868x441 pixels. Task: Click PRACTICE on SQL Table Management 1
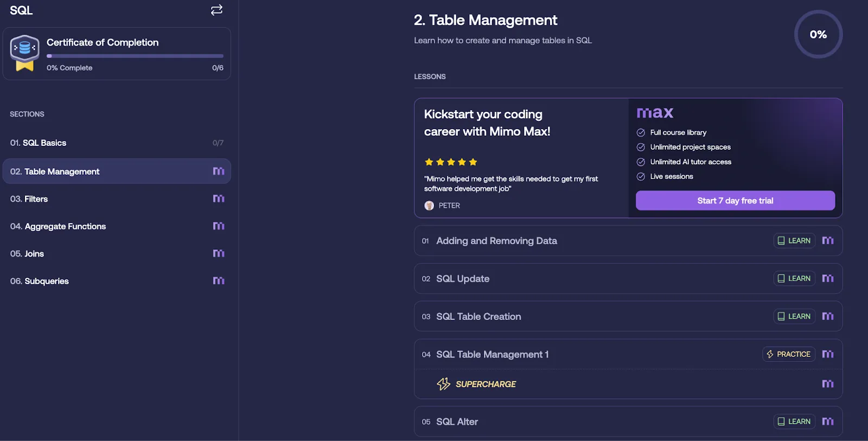[789, 354]
